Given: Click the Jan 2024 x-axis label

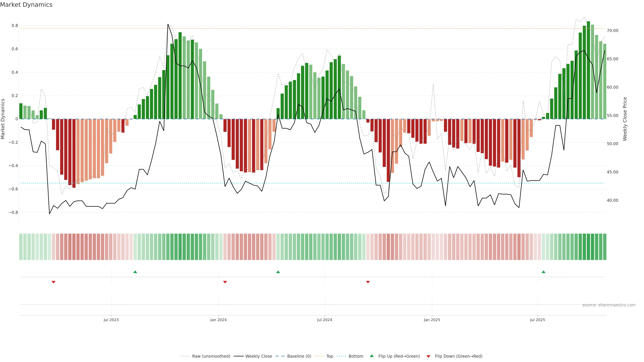Looking at the screenshot, I should (218, 320).
